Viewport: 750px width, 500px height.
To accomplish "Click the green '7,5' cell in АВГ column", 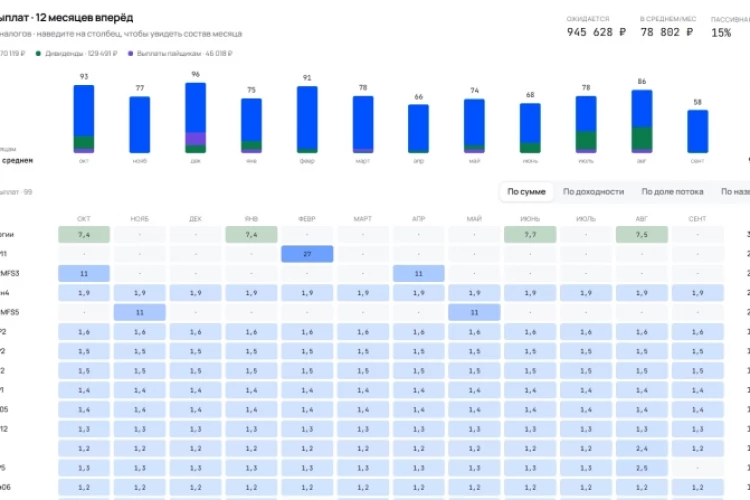I will pos(642,234).
